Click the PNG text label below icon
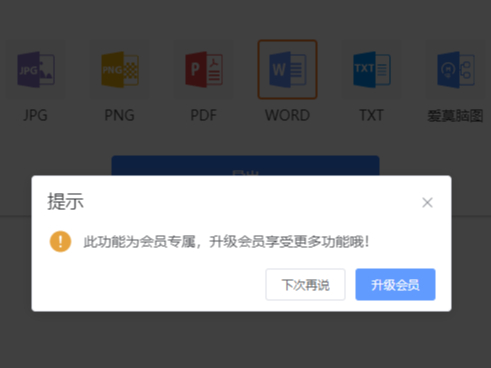This screenshot has height=368, width=491. pos(119,115)
